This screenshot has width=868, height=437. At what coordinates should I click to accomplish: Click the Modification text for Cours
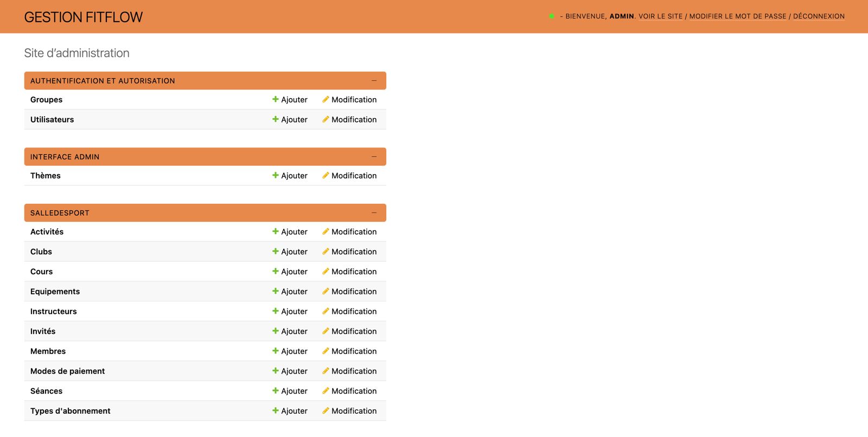[354, 272]
